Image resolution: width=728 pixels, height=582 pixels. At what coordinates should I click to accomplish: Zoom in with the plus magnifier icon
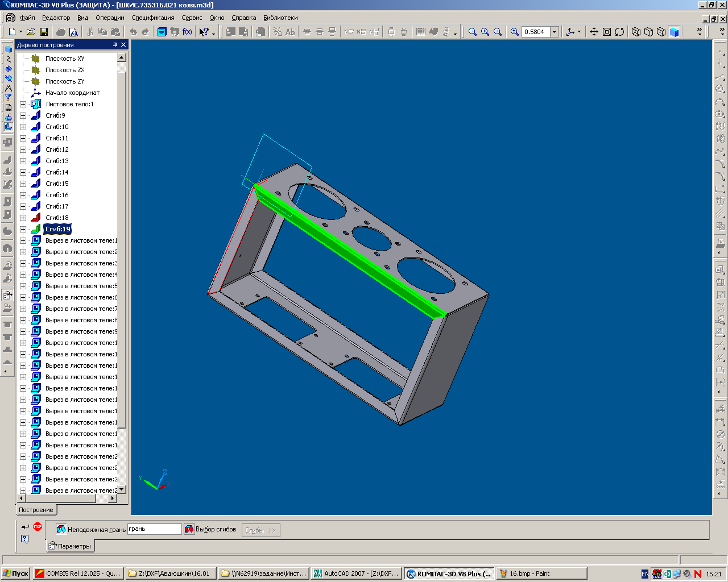pyautogui.click(x=485, y=32)
